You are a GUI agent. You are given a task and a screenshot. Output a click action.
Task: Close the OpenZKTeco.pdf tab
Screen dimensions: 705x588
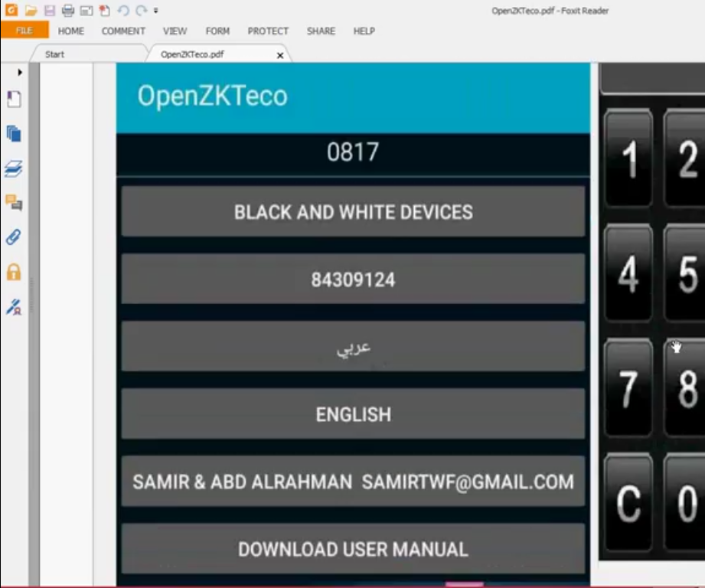[x=280, y=55]
